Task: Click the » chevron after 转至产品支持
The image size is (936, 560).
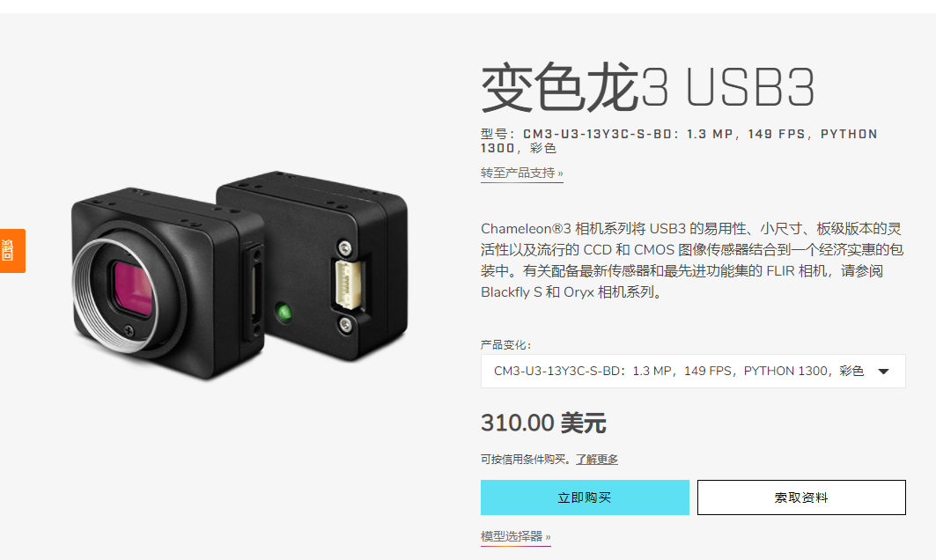Action: [560, 173]
